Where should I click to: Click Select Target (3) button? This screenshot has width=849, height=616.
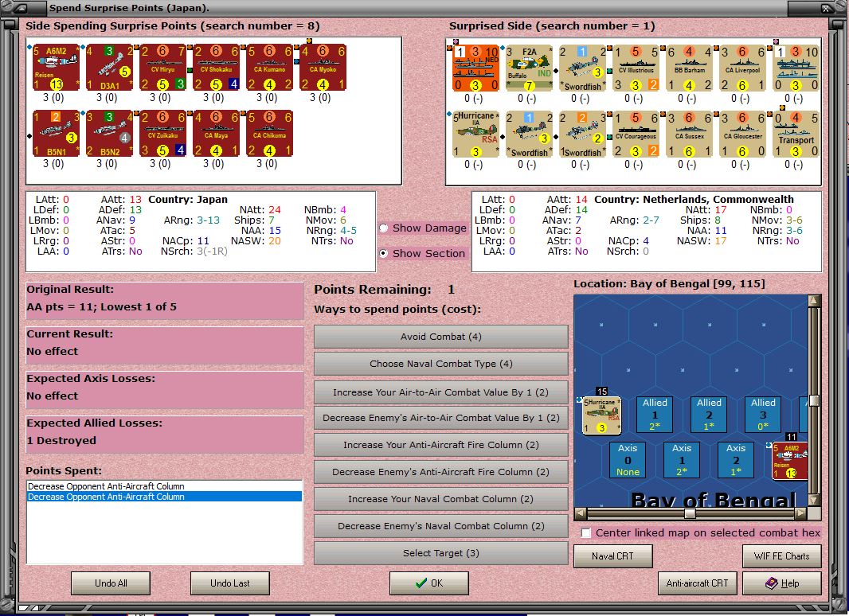point(440,553)
